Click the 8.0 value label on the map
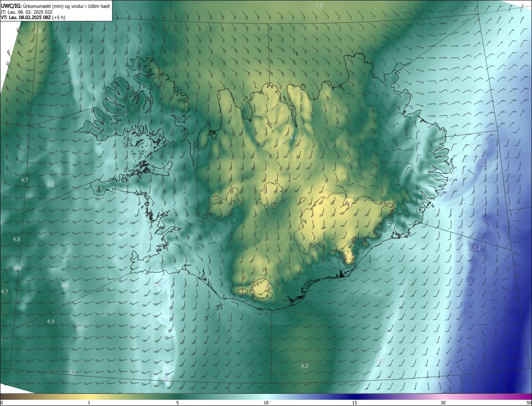Viewport: 532px width, 406px height. click(17, 269)
